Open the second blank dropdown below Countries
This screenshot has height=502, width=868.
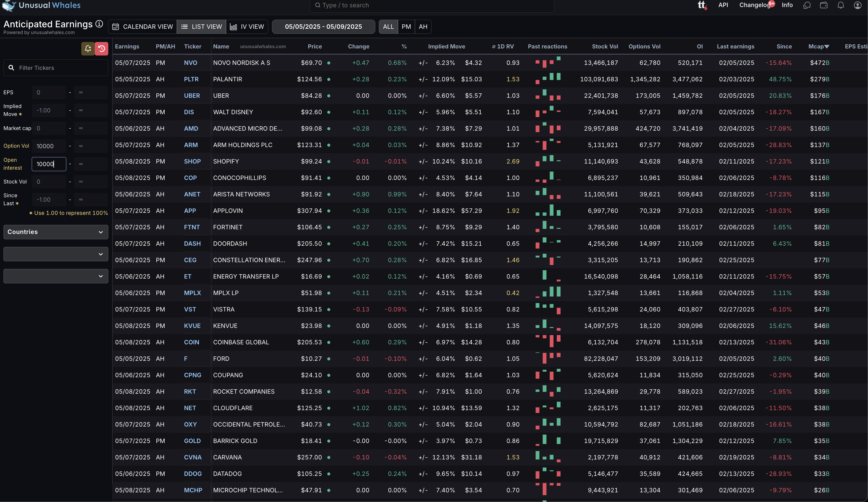coord(56,276)
